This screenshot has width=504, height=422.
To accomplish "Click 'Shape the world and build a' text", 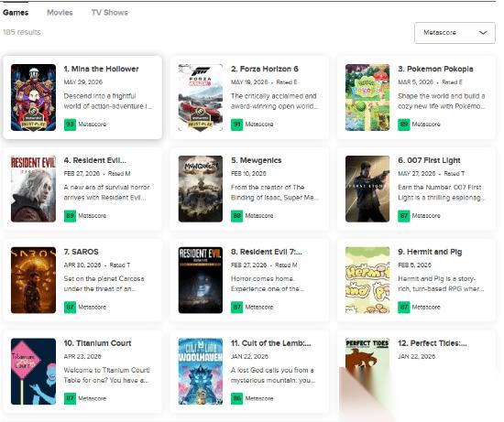I will 442,96.
